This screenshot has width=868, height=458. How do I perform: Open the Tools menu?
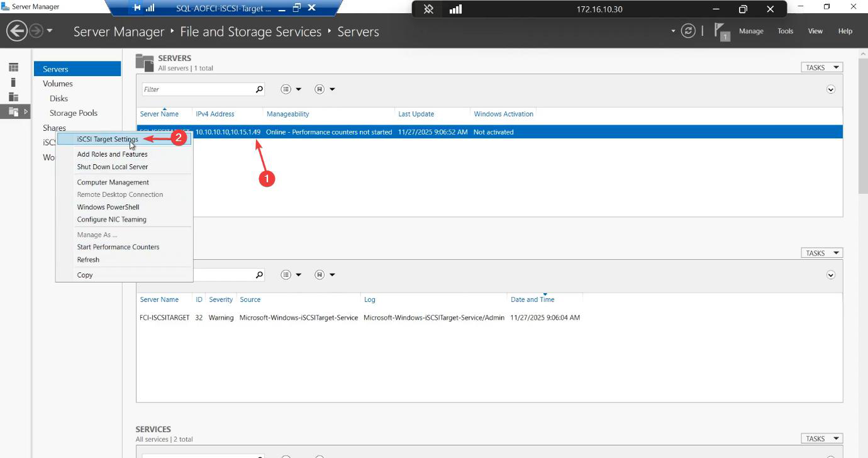tap(785, 31)
